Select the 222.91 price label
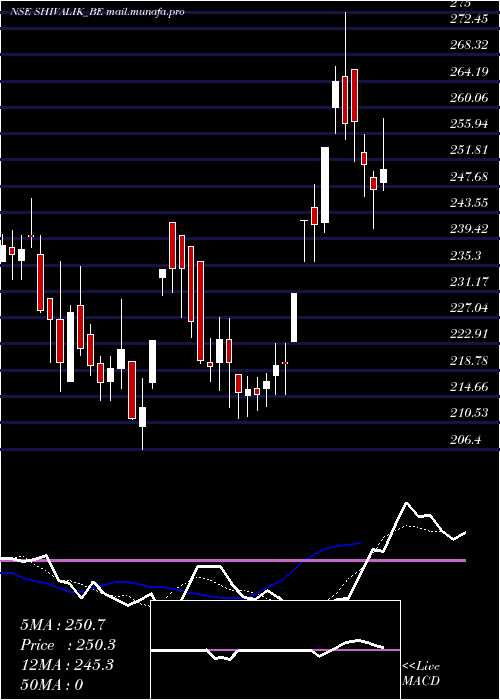The width and height of the screenshot is (500, 700). point(469,334)
